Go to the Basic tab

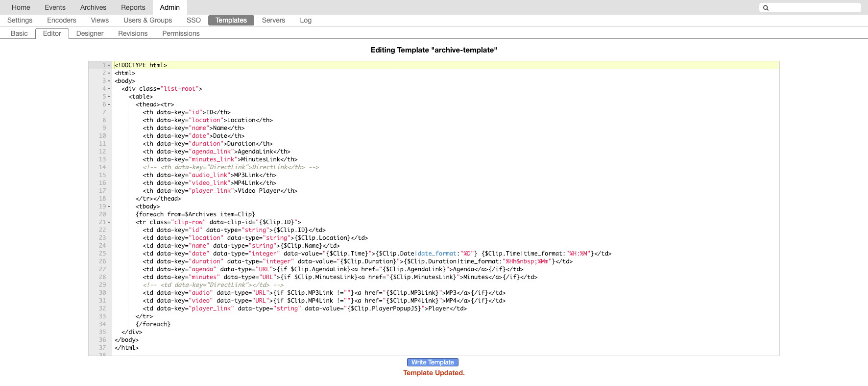click(x=19, y=33)
